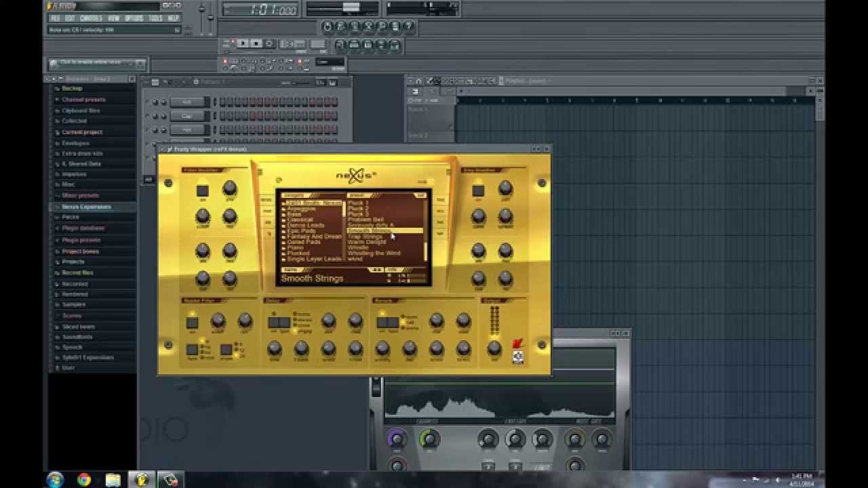Screen dimensions: 868x488
Task: Open the Fruity Wrapper title bar menu arrow
Action: (x=162, y=149)
